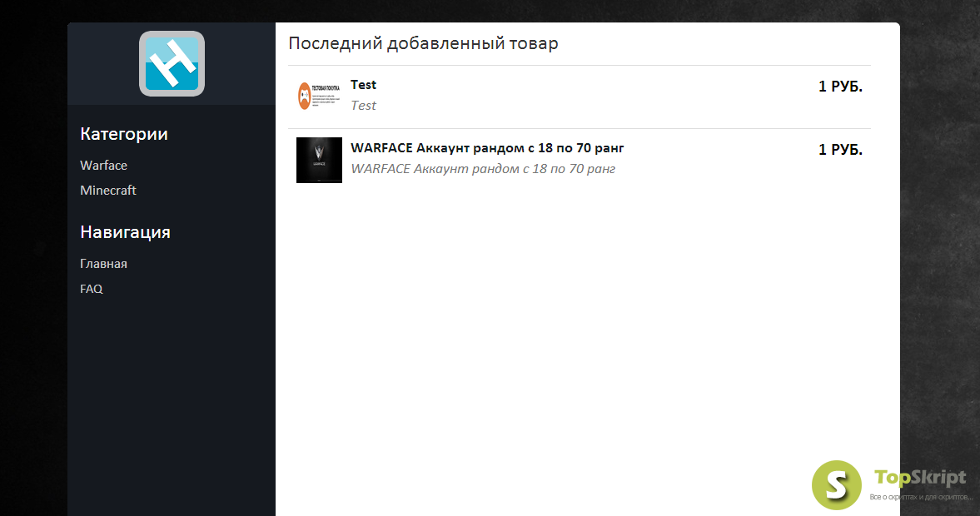Open the FAQ page

(x=92, y=289)
